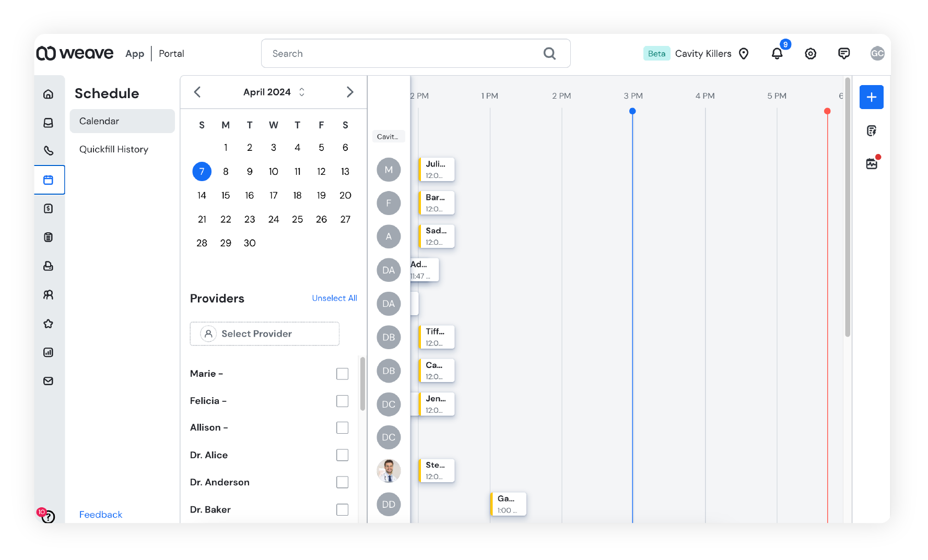Open the analytics chart icon in sidebar

click(49, 352)
